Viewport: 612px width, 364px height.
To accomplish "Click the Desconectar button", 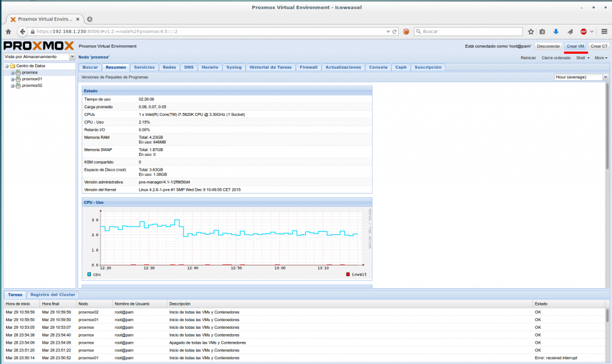I will 549,46.
